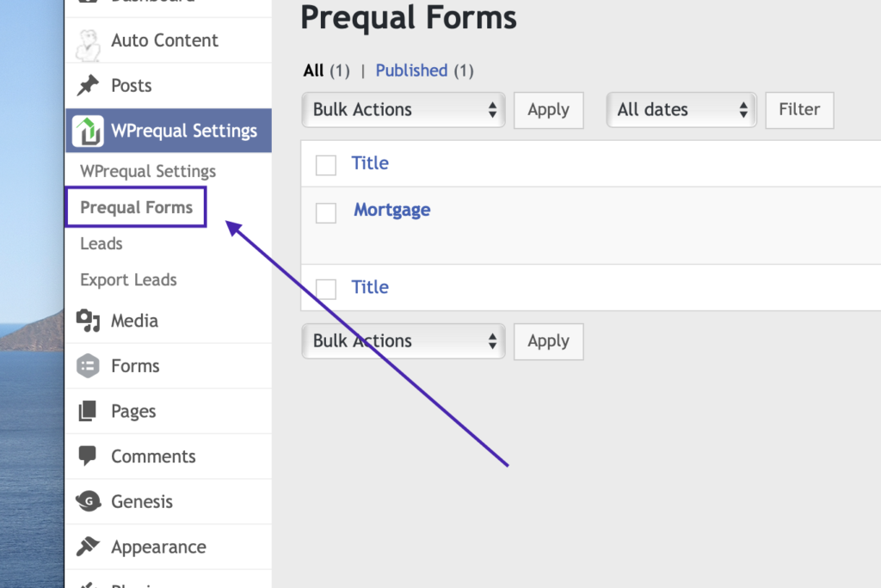
Task: Click the WPrequal house logo icon
Action: click(x=88, y=131)
